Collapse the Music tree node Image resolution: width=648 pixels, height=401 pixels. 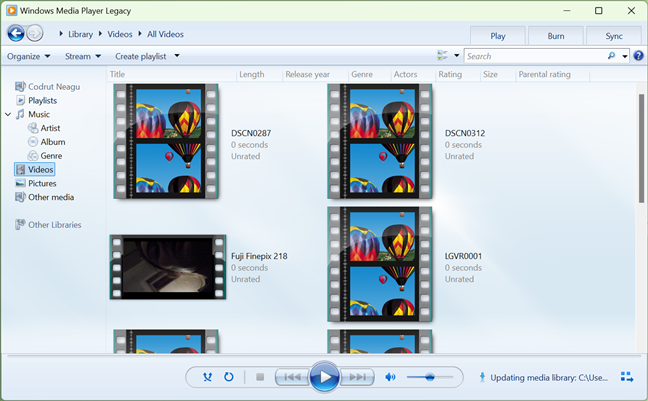(8, 115)
